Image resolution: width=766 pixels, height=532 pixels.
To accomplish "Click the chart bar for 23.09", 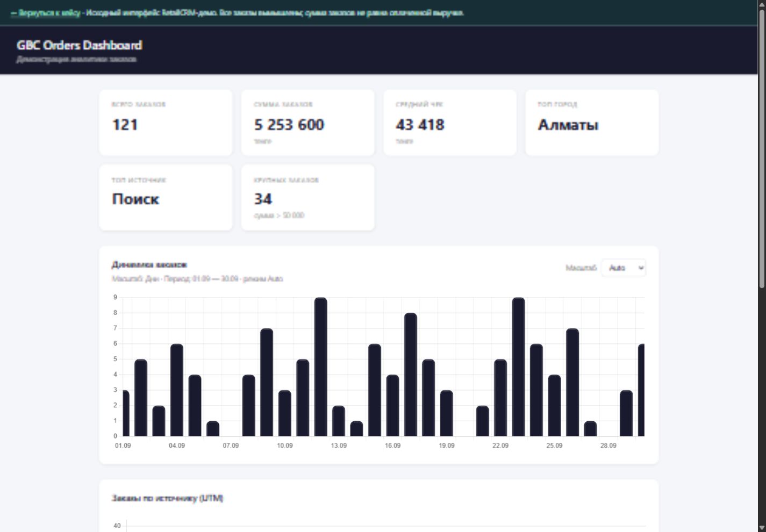I will pos(518,367).
